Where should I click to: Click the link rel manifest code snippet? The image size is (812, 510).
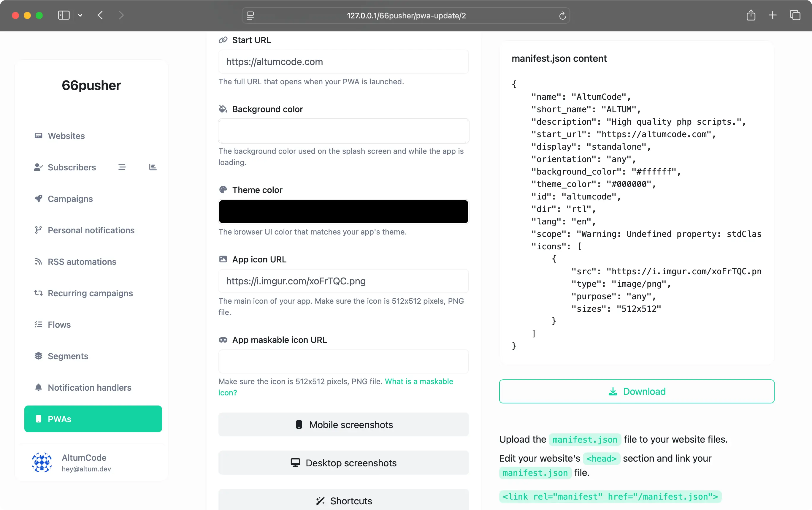tap(610, 497)
